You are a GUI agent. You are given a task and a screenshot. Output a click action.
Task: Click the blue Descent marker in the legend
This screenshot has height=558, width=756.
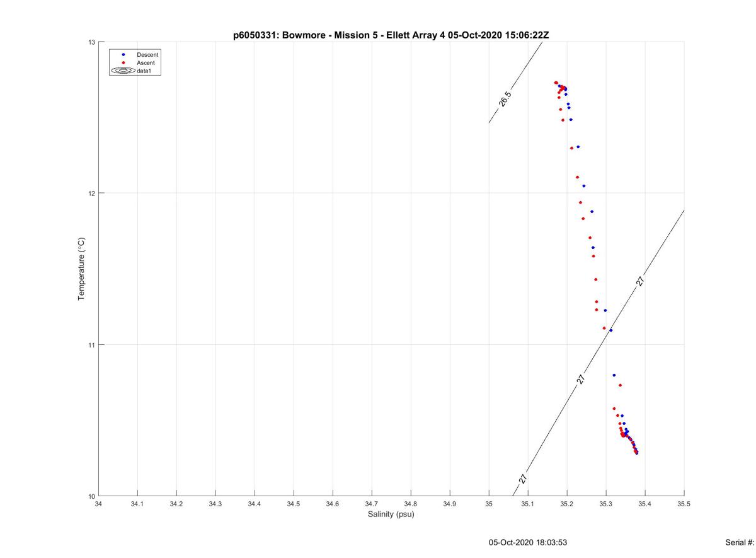123,55
